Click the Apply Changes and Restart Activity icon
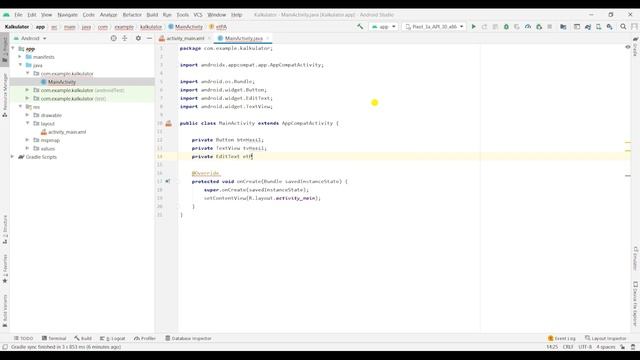This screenshot has width=640, height=360. [484, 27]
